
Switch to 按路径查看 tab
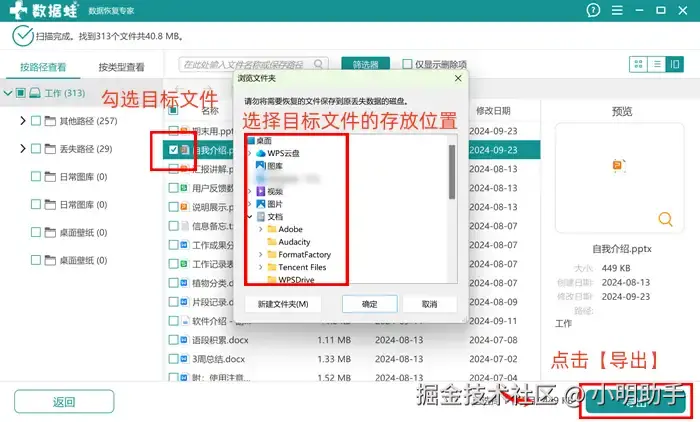[43, 67]
